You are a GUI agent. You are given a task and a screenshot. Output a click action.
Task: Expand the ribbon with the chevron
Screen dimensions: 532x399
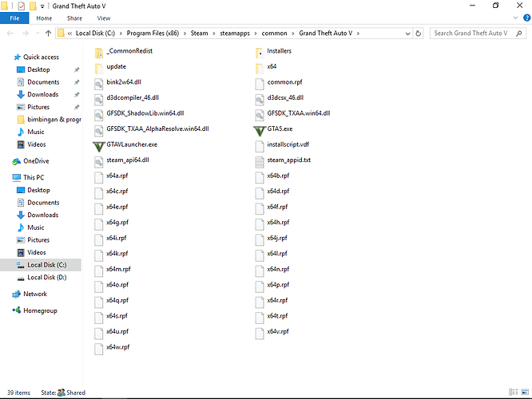pyautogui.click(x=516, y=18)
